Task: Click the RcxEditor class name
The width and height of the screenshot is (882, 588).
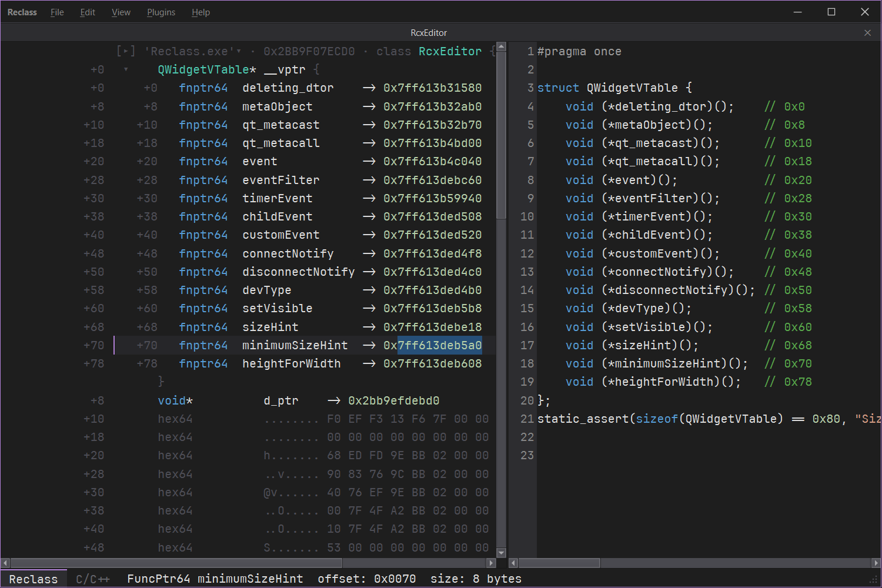Action: tap(450, 51)
